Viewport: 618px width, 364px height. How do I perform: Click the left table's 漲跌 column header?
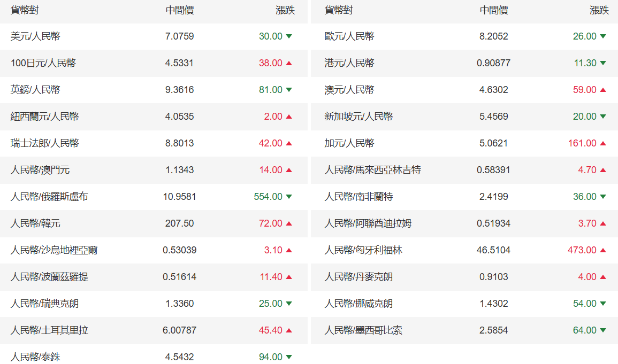(285, 10)
